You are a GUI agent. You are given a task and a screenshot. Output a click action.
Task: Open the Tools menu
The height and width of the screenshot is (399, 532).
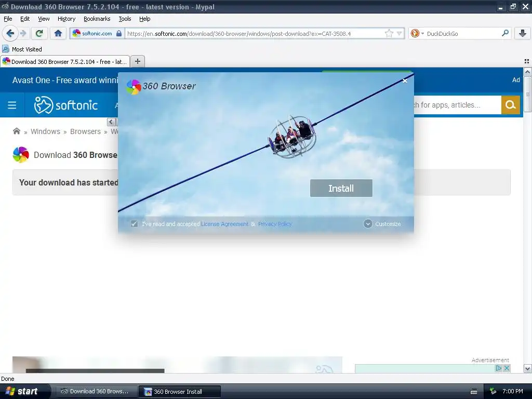coord(125,19)
